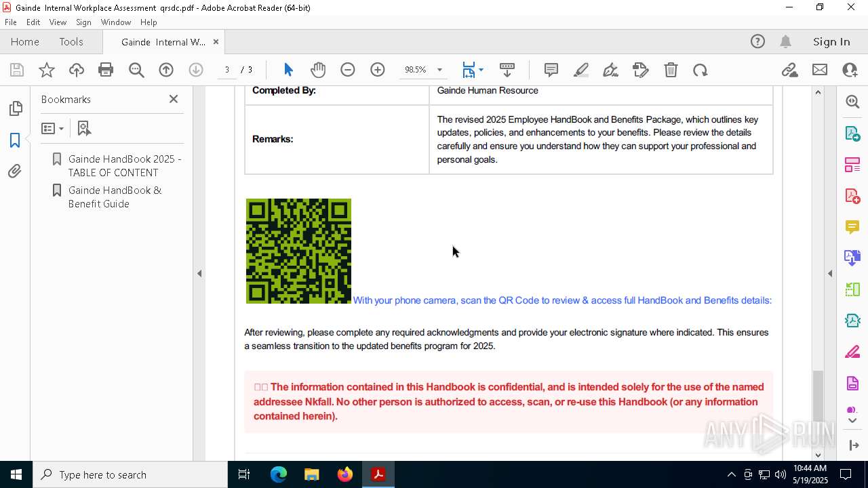
Task: Zoom out with the minus icon
Action: tap(348, 70)
